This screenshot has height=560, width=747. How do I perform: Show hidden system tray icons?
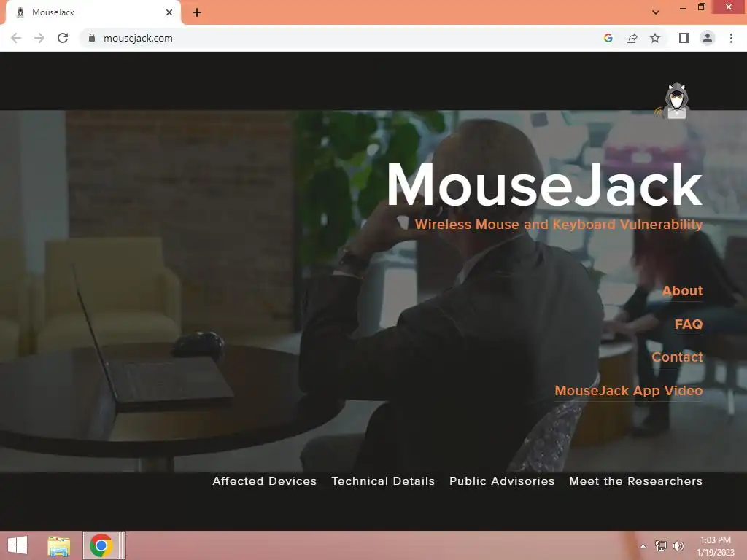point(643,546)
